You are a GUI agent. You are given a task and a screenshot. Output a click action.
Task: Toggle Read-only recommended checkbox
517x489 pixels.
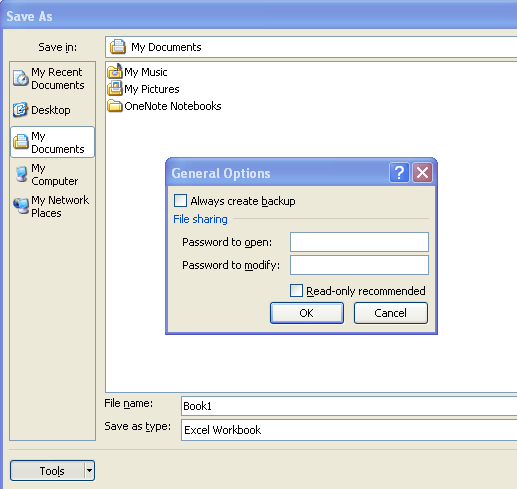[x=296, y=291]
